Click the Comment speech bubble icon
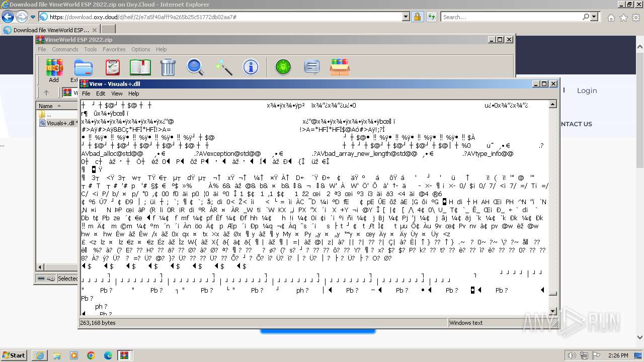The image size is (644, 362). click(x=312, y=67)
